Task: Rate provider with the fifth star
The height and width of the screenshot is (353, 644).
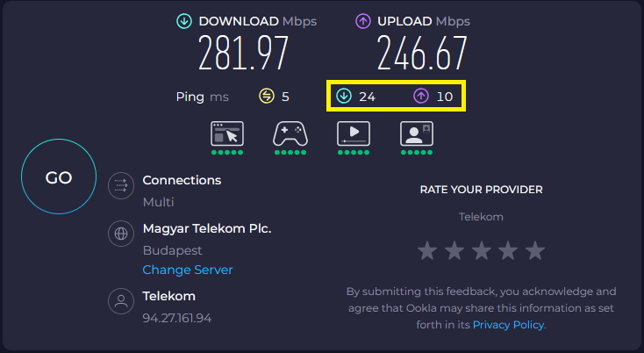Action: pyautogui.click(x=535, y=250)
